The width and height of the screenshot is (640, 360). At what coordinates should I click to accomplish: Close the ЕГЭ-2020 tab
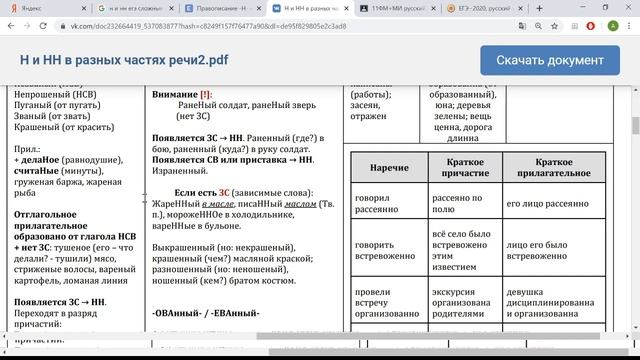point(520,8)
